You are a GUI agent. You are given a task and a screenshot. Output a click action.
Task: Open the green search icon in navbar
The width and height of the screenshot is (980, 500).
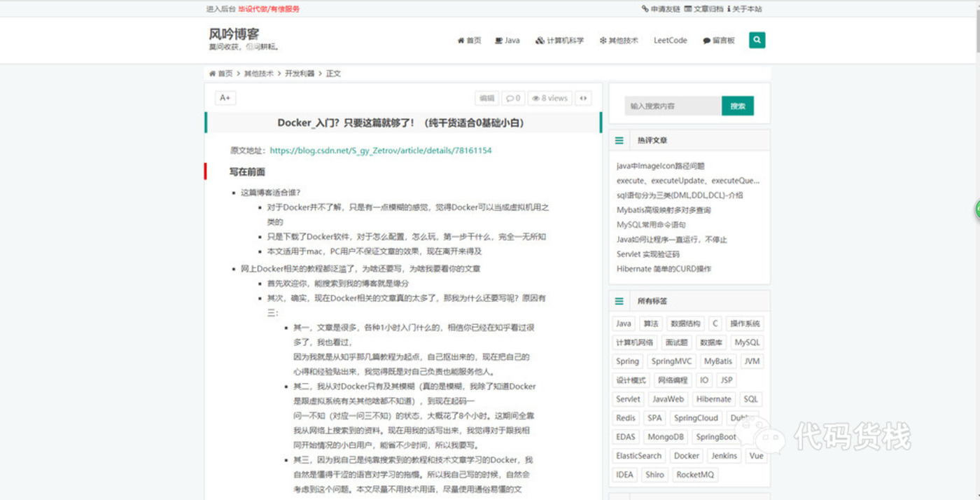click(757, 40)
